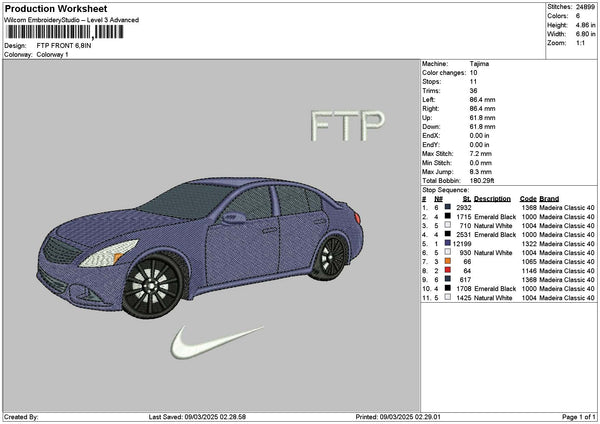Click the 'St.' column header

click(x=467, y=199)
